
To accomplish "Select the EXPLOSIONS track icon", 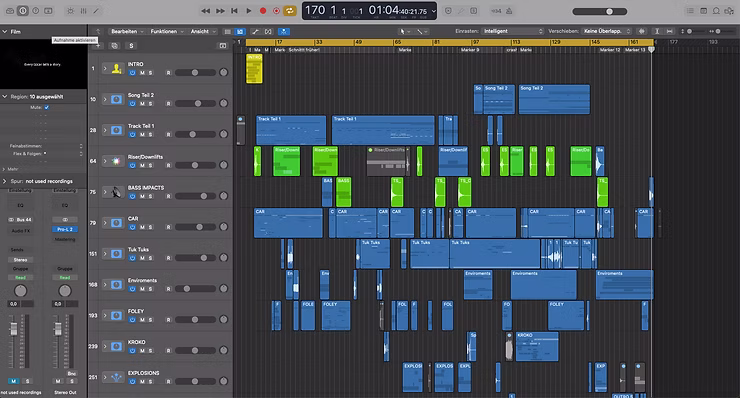I will [116, 378].
